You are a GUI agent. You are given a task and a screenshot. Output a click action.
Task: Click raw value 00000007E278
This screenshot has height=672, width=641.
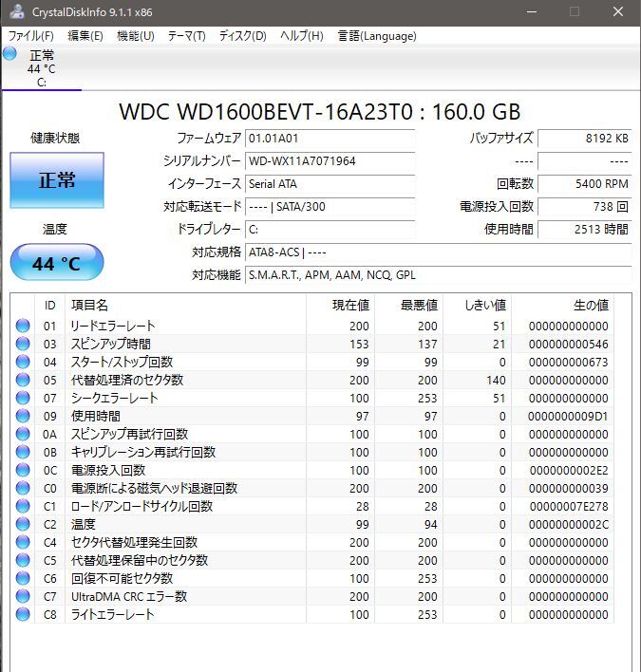569,506
